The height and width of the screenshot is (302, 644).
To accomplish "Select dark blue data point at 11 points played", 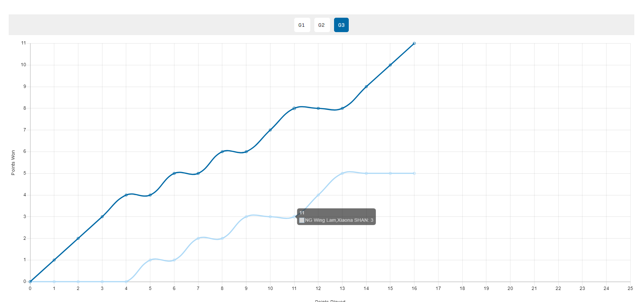I will [x=294, y=108].
